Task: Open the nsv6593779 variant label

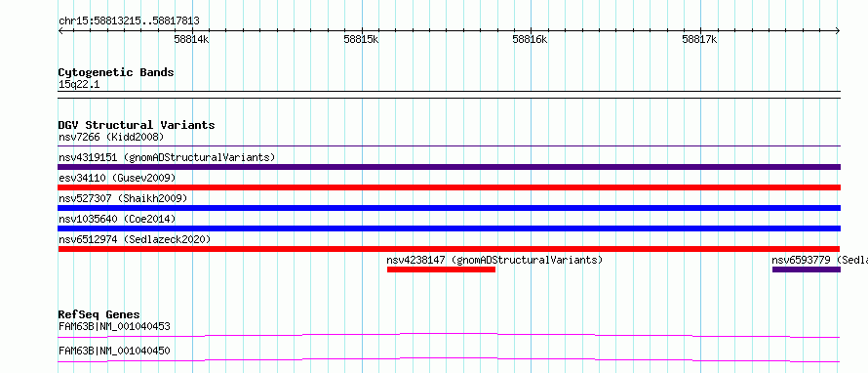Action: point(819,260)
